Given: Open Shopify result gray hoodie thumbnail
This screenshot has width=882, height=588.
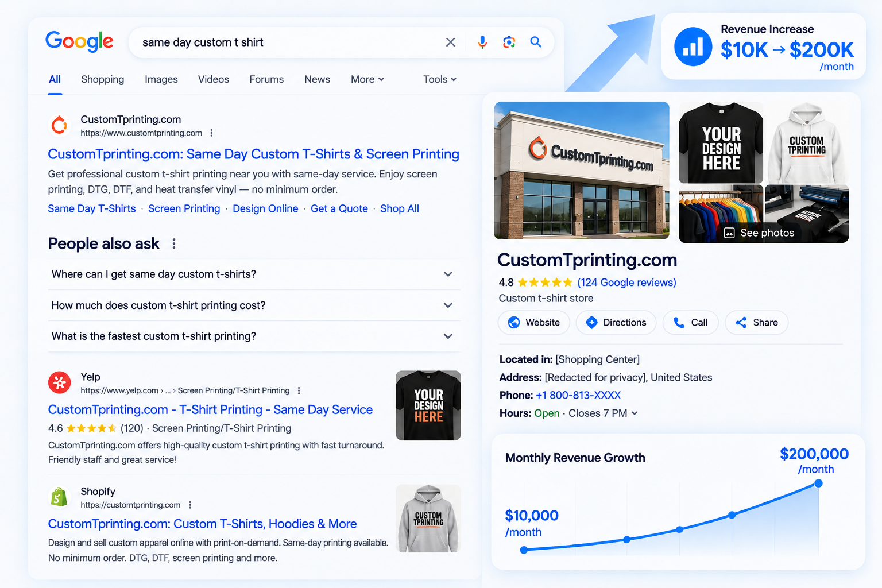Looking at the screenshot, I should pyautogui.click(x=428, y=519).
